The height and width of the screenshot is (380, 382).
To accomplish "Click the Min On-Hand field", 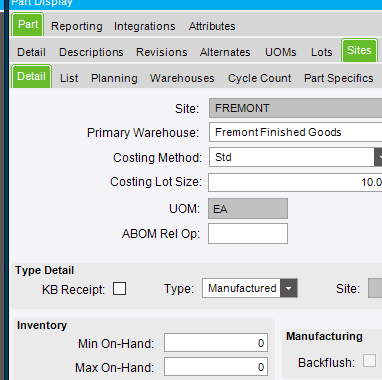I will (x=216, y=343).
